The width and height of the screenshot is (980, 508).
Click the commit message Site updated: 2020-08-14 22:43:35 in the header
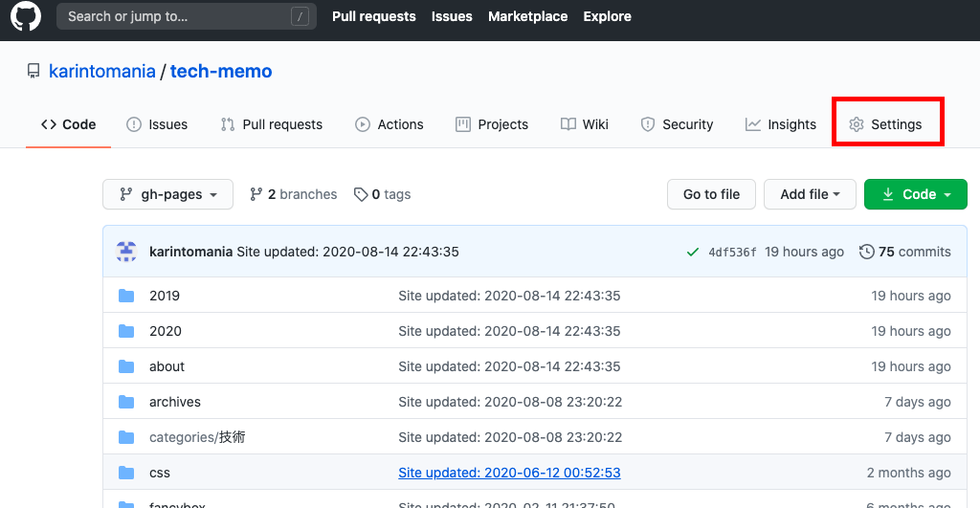(x=347, y=252)
